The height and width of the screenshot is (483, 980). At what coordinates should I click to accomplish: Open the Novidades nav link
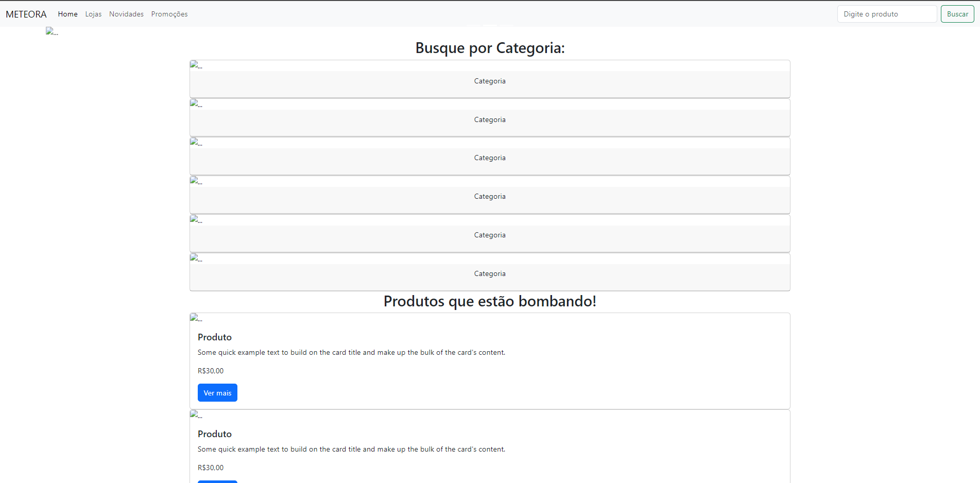126,14
